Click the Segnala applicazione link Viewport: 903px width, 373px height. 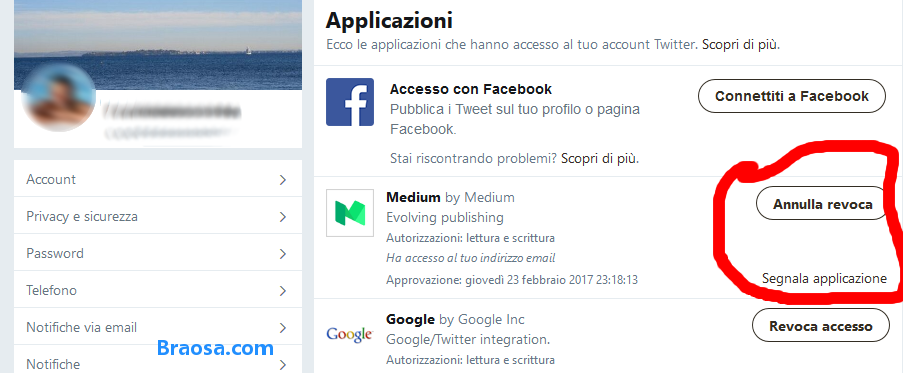click(824, 279)
